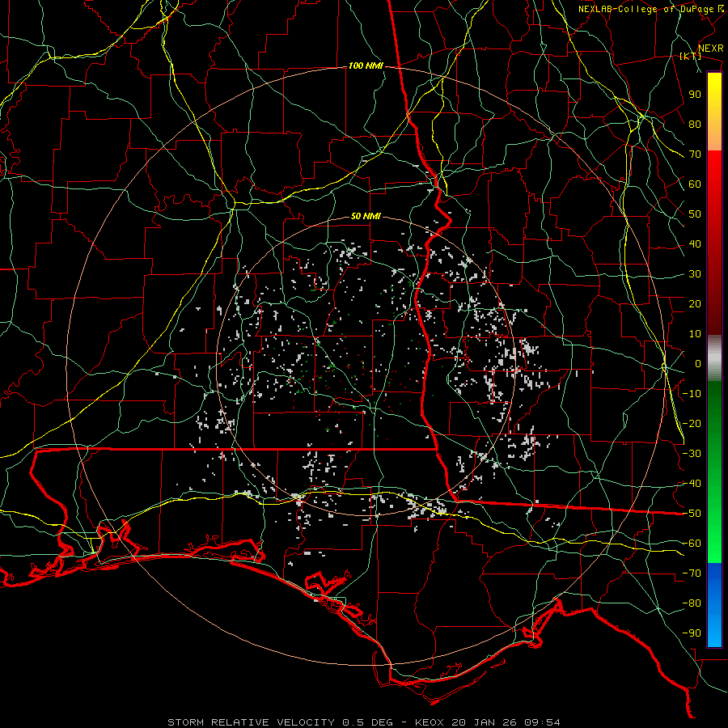Click the "50 NMI" range ring label
Image resolution: width=728 pixels, height=728 pixels.
tap(366, 216)
